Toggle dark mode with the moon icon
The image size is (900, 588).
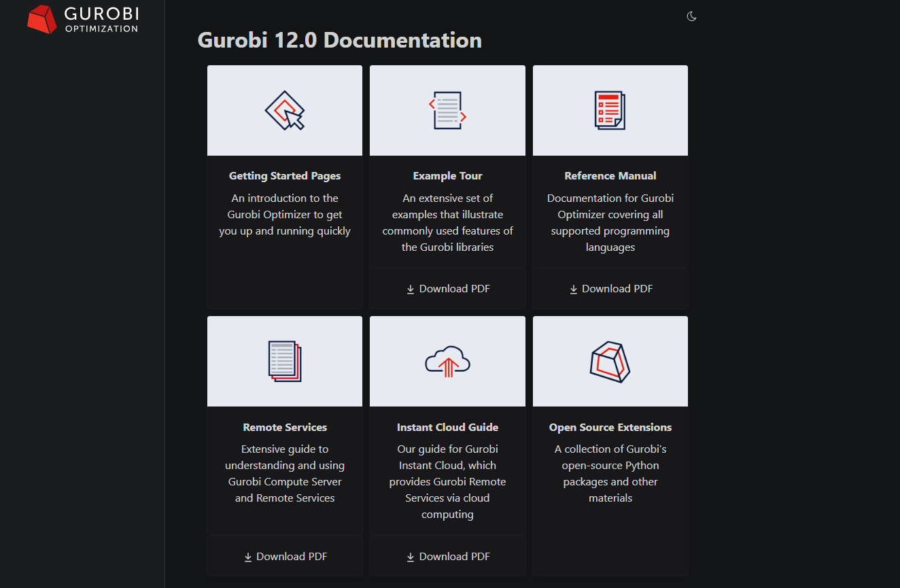click(x=692, y=16)
